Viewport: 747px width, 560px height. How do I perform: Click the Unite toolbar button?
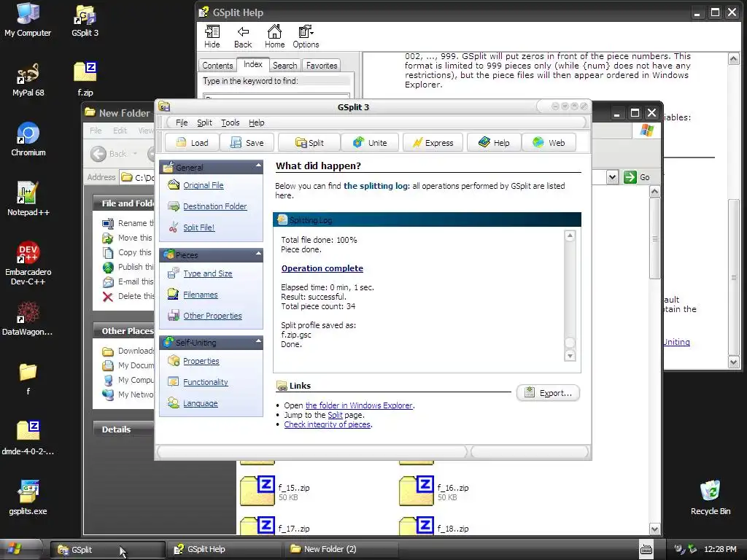(x=370, y=143)
